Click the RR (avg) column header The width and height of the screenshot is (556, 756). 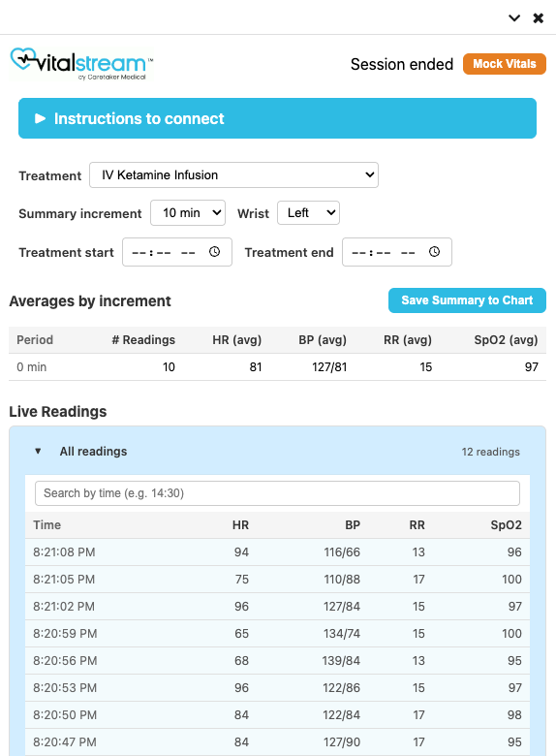[408, 340]
